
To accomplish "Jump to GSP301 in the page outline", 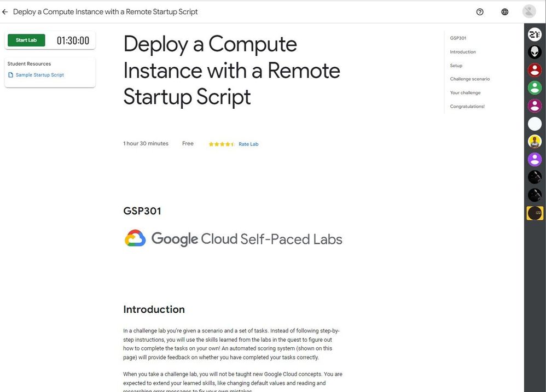I will tap(458, 38).
